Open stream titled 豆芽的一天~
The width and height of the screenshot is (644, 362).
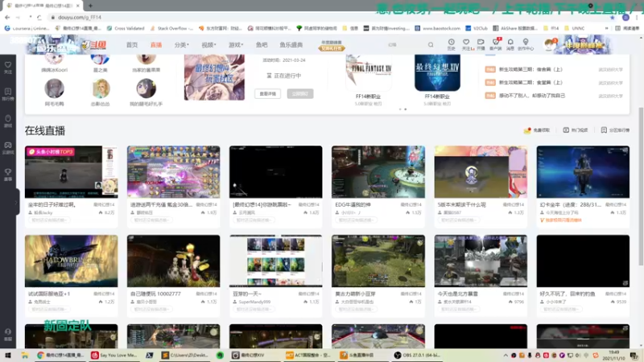(247, 294)
